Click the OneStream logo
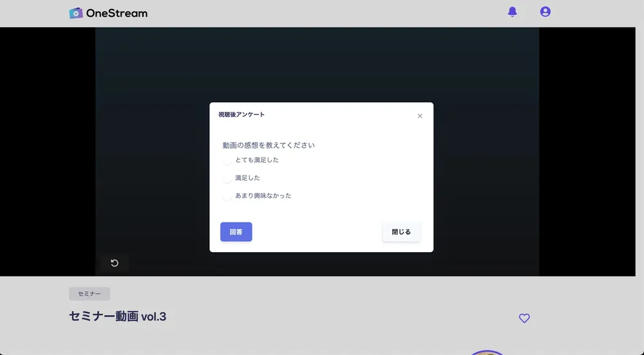Screen dimensions: 644x355 pyautogui.click(x=108, y=13)
